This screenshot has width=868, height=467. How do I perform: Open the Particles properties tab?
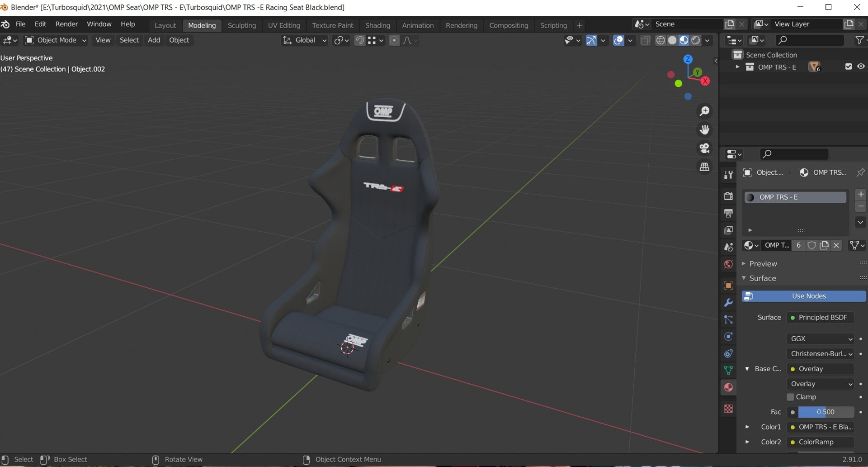(728, 320)
